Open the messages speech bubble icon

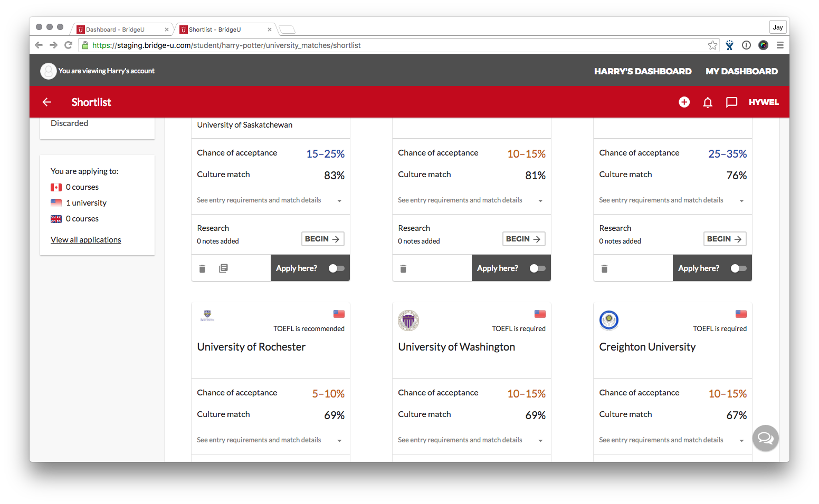tap(731, 102)
